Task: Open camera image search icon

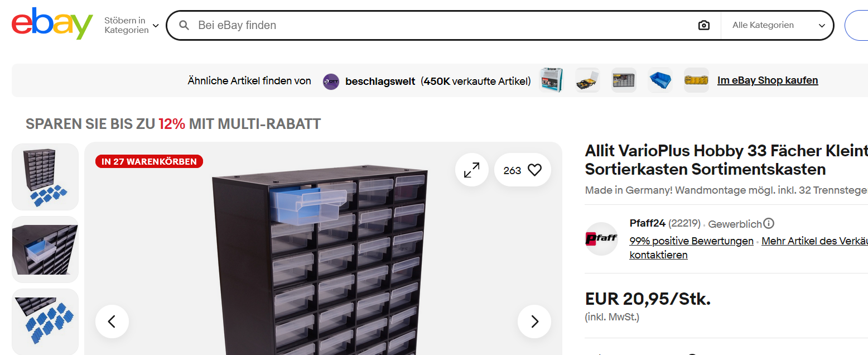Action: click(704, 25)
